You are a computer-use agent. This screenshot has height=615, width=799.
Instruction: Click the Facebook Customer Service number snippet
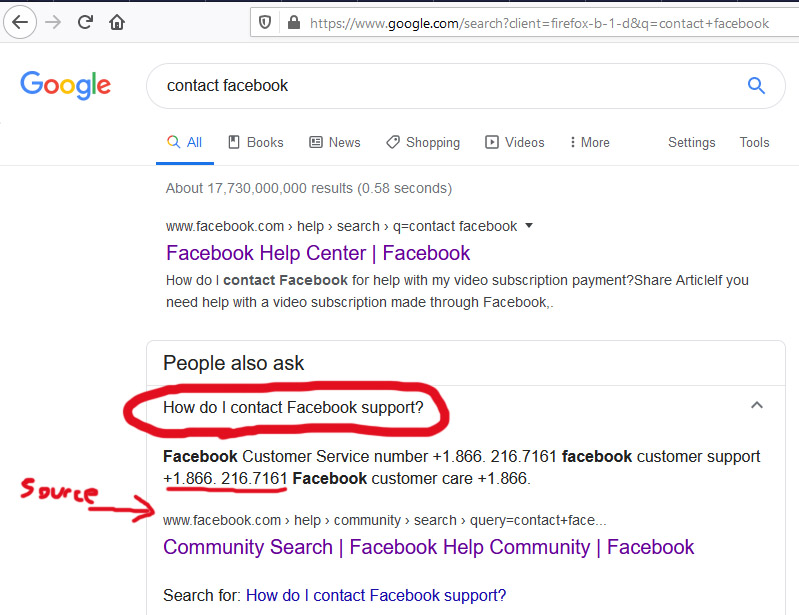click(x=462, y=467)
